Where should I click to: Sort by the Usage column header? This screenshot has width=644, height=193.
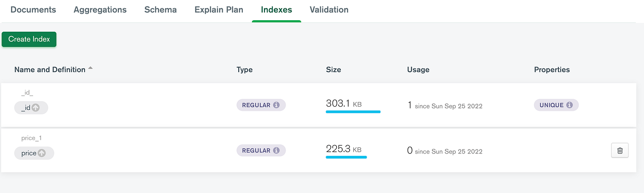(418, 70)
